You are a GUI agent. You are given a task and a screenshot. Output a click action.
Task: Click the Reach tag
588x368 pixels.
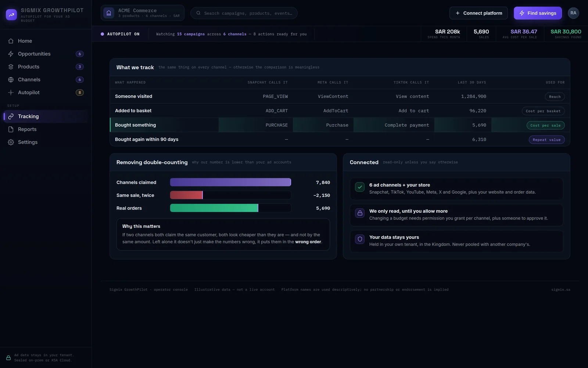[555, 97]
